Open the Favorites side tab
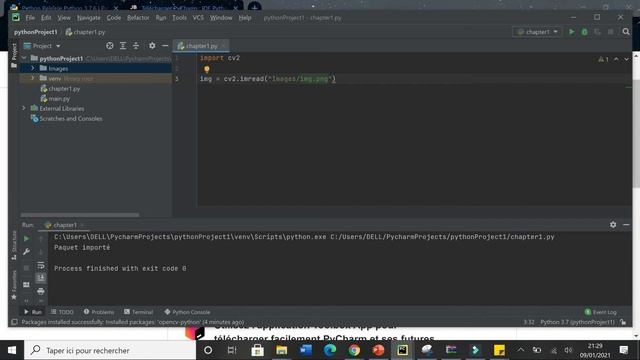Screen dimensions: 640x360 14,285
